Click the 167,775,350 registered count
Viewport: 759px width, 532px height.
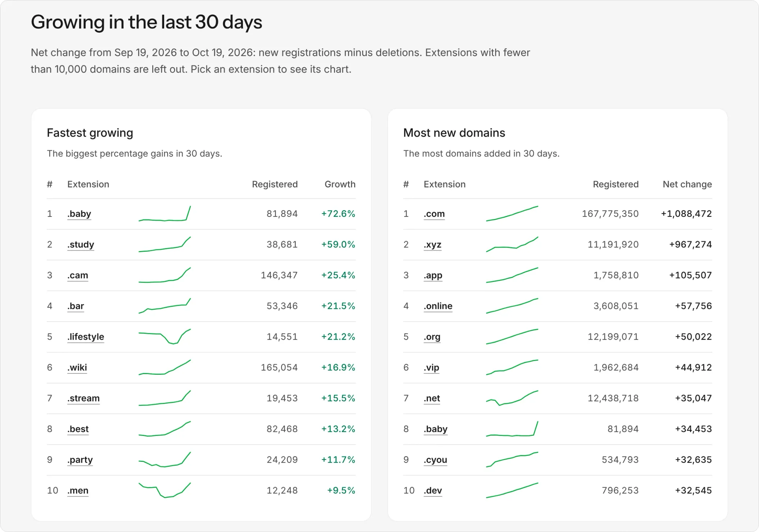pyautogui.click(x=610, y=214)
